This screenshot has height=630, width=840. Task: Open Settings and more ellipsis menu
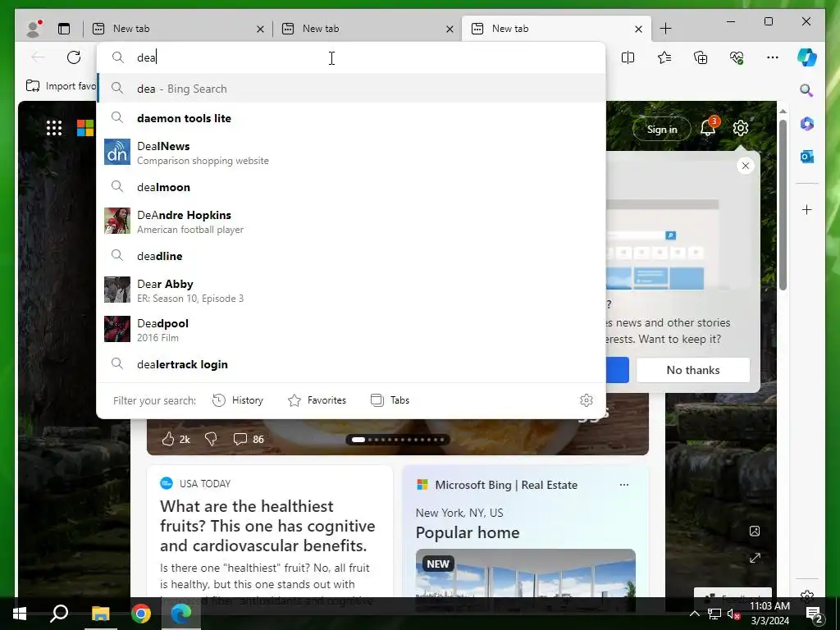773,57
